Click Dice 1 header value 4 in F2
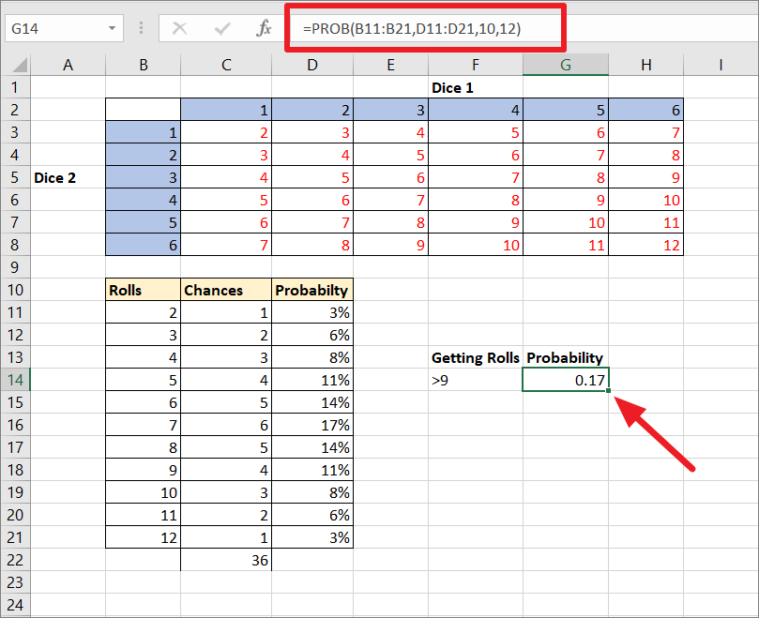The height and width of the screenshot is (618, 759). [475, 110]
